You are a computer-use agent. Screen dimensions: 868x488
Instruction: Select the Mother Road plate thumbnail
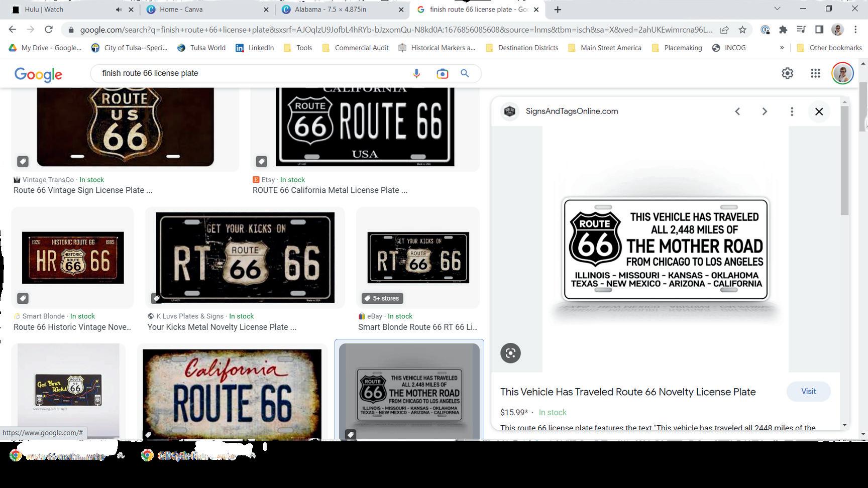point(409,391)
